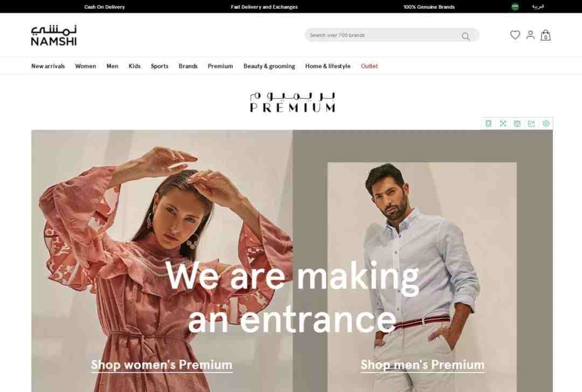Click the settings gear in floating toolbar
582x392 pixels.
(x=545, y=123)
